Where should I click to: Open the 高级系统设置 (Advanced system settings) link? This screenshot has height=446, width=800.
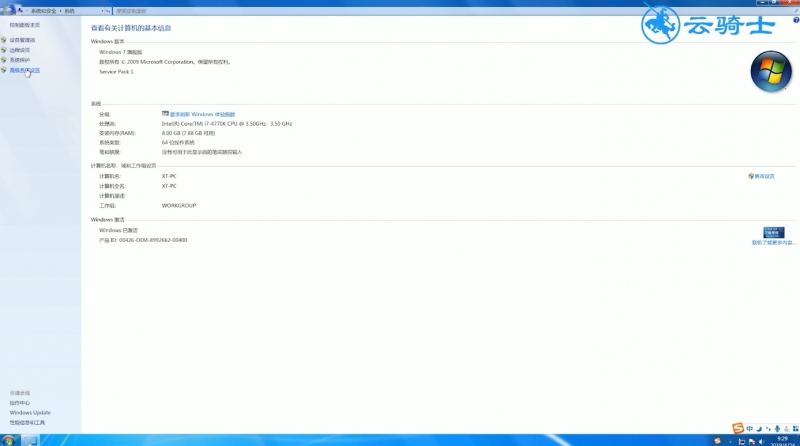coord(24,70)
